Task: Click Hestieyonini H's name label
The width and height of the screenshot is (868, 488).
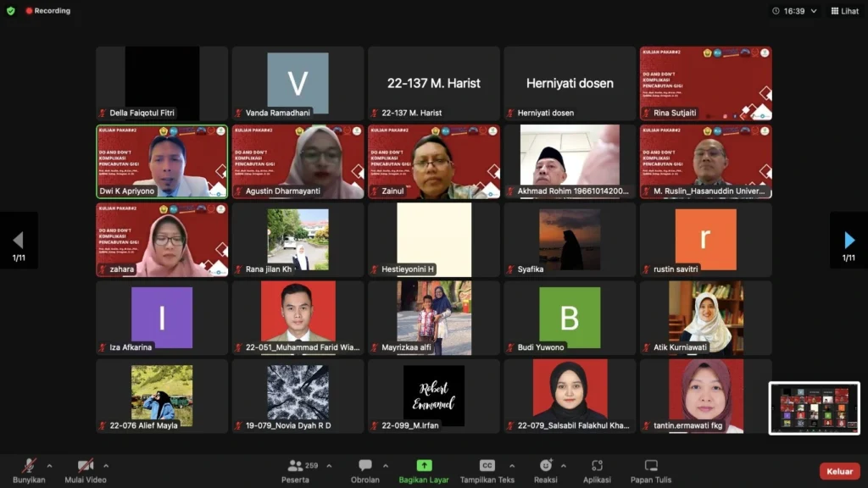Action: click(x=408, y=269)
